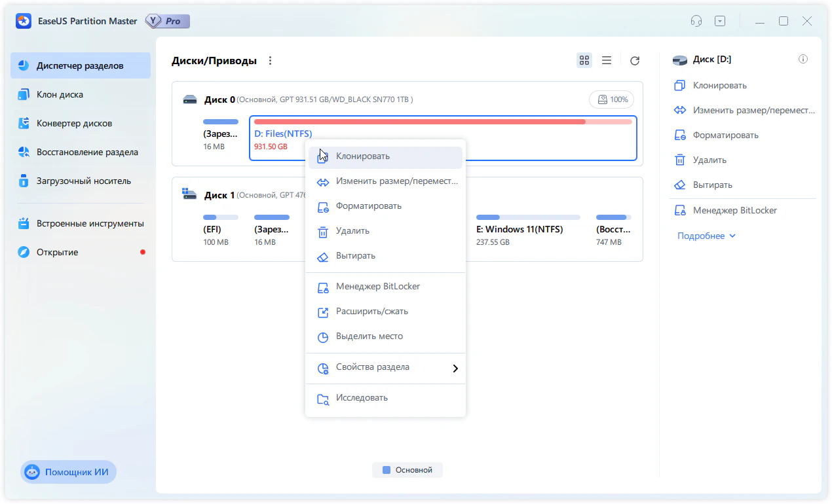Choose Клонировать in the context menu
The width and height of the screenshot is (832, 504).
pyautogui.click(x=362, y=156)
